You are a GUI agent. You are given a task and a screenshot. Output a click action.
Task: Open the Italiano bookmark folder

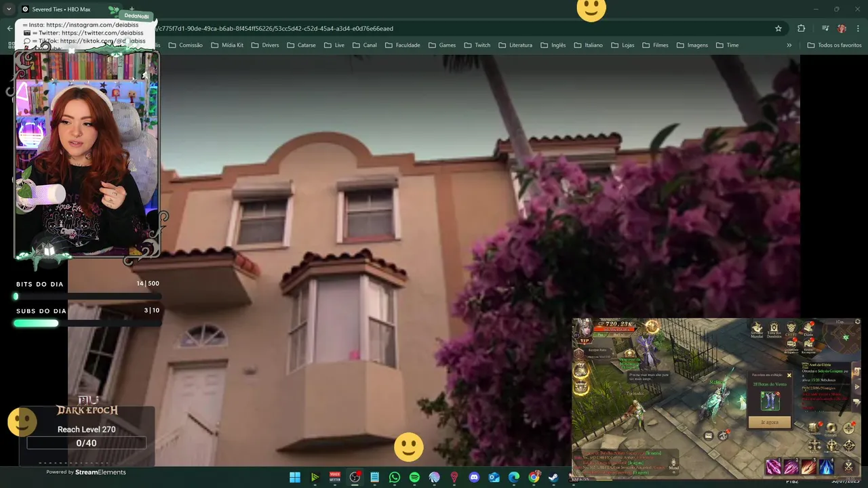[588, 45]
